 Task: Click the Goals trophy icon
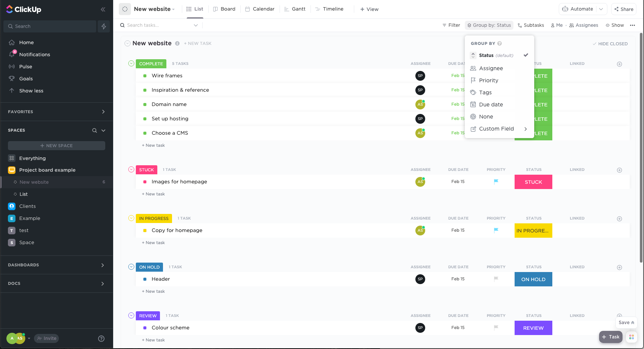coord(12,78)
